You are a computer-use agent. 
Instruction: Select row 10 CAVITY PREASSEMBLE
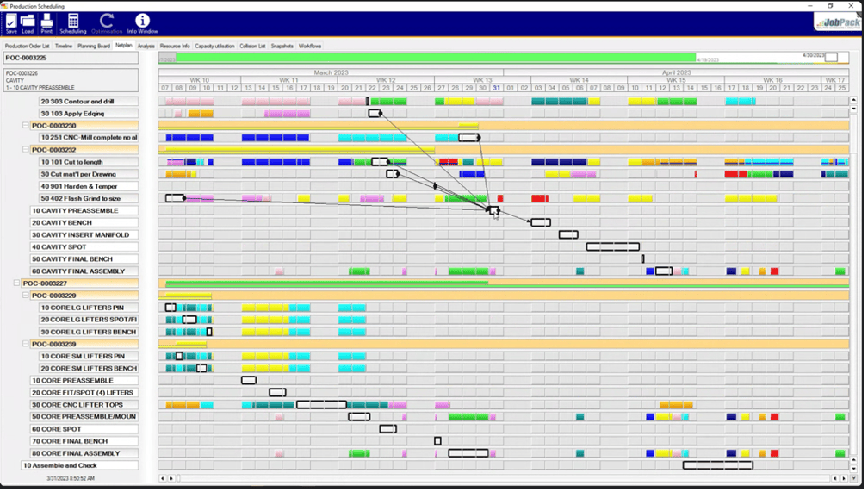[84, 211]
